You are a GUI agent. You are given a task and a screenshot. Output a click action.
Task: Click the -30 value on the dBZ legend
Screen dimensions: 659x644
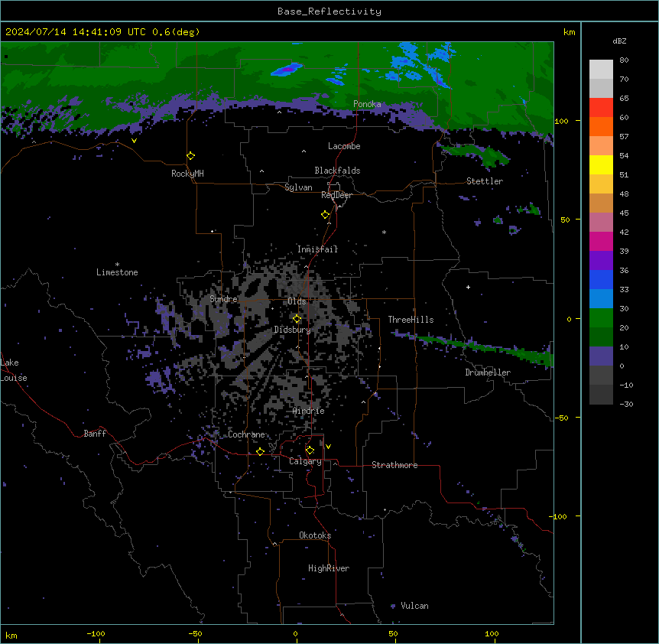[x=626, y=404]
